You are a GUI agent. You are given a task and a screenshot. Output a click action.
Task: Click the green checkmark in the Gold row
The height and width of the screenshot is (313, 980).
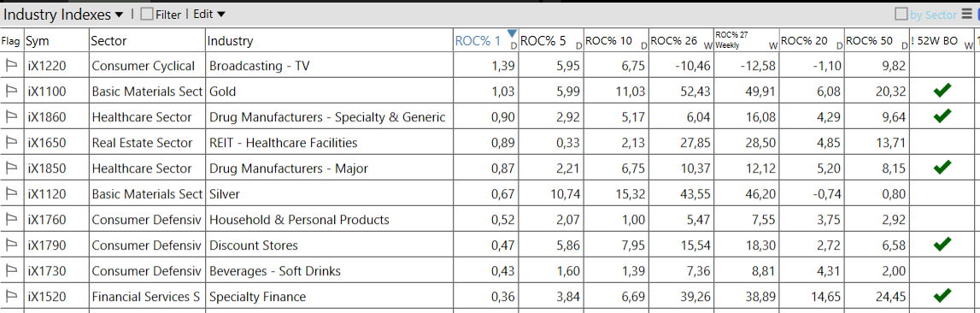click(x=942, y=92)
